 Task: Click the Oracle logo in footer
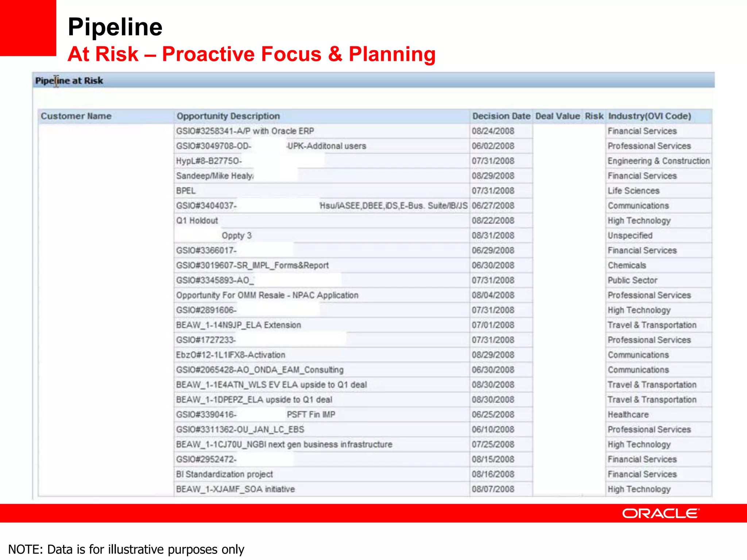tap(660, 513)
